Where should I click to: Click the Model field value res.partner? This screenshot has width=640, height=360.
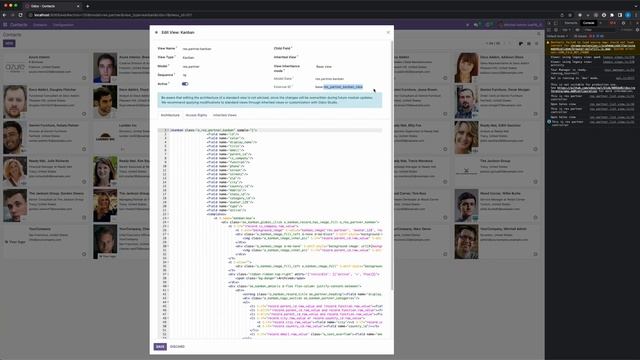click(x=191, y=67)
